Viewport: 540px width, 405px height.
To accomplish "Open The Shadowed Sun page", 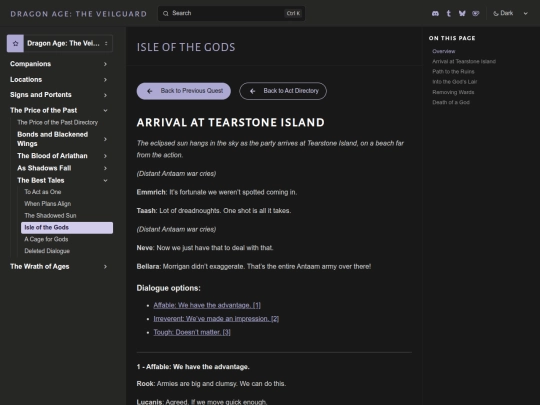I will (50, 216).
